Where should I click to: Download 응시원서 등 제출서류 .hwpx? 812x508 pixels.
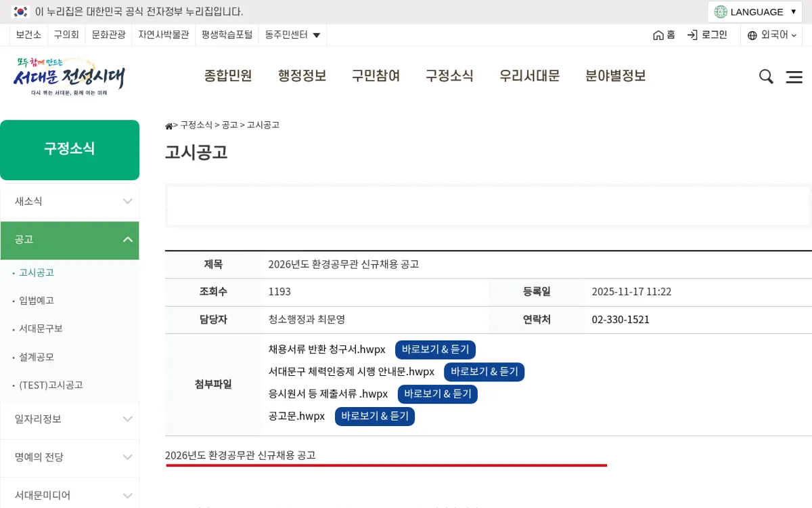(x=328, y=394)
